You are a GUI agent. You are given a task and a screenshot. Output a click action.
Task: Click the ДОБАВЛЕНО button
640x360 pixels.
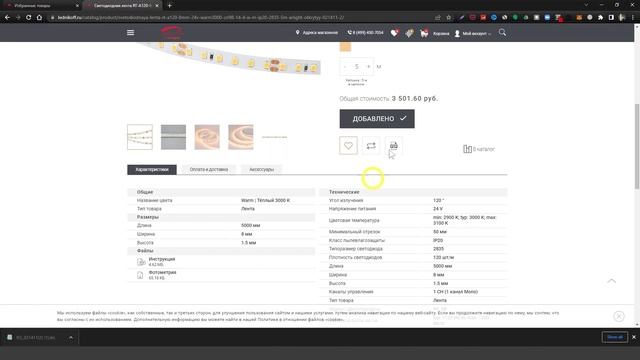click(x=377, y=119)
